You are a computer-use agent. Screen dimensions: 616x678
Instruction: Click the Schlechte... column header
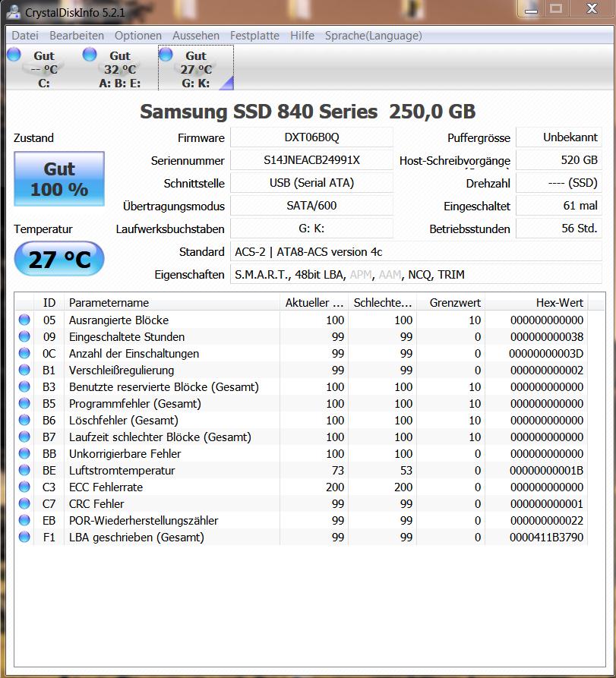pos(382,303)
